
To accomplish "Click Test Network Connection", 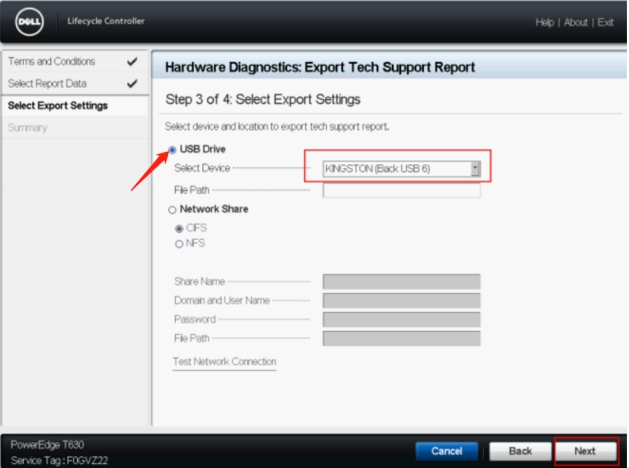I will 224,361.
